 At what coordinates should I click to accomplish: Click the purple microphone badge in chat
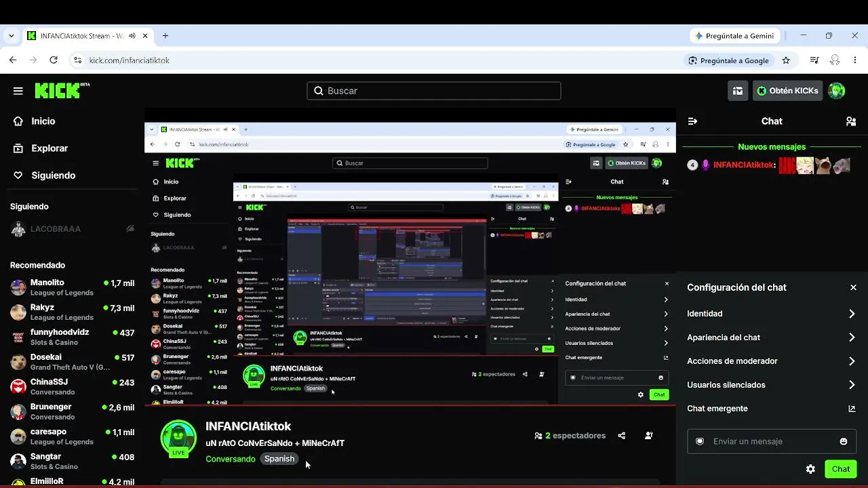click(x=705, y=165)
